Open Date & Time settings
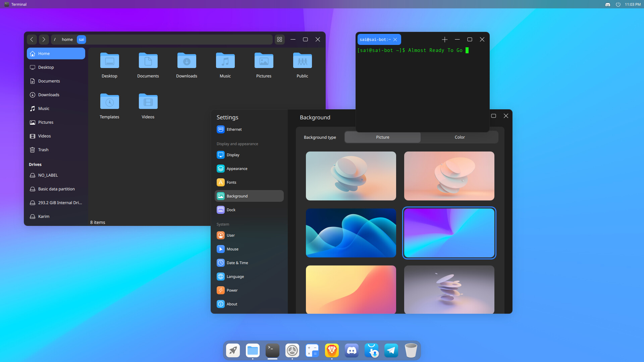Image resolution: width=644 pixels, height=362 pixels. point(249,263)
